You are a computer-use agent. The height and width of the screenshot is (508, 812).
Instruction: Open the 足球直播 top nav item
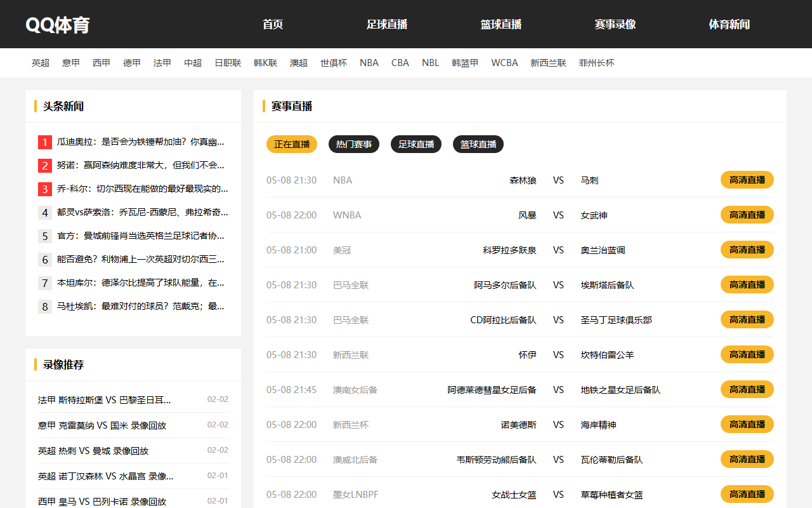coord(387,24)
